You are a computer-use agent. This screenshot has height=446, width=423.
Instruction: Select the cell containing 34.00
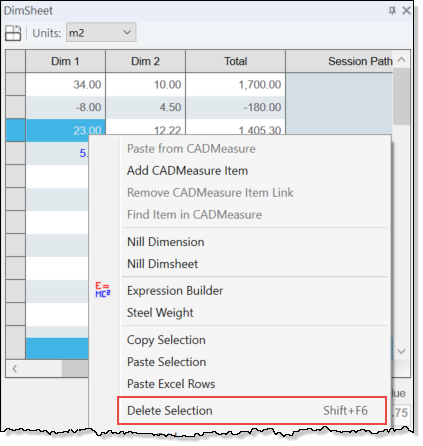(x=65, y=85)
